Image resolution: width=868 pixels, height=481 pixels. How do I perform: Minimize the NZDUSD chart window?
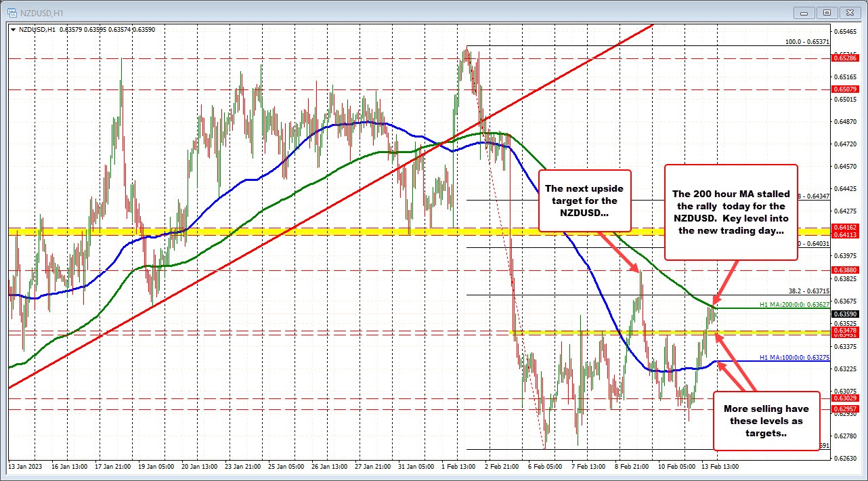point(804,12)
